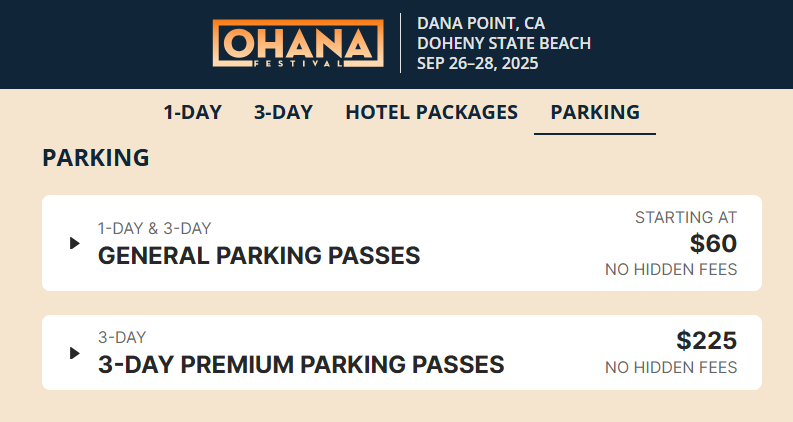Click the Sep 26–28, 2025 date text
Image resolution: width=793 pixels, height=422 pixels.
pos(477,63)
